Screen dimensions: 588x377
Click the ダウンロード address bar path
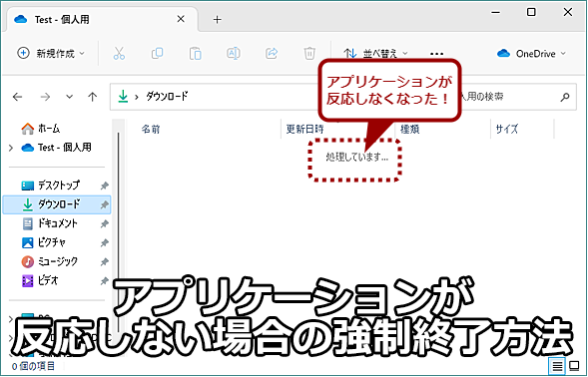click(x=167, y=97)
